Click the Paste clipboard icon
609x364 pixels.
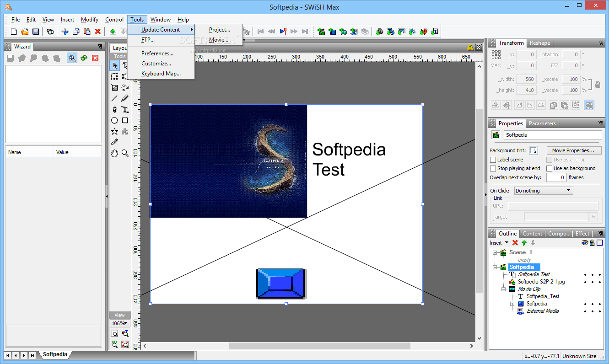click(x=87, y=32)
